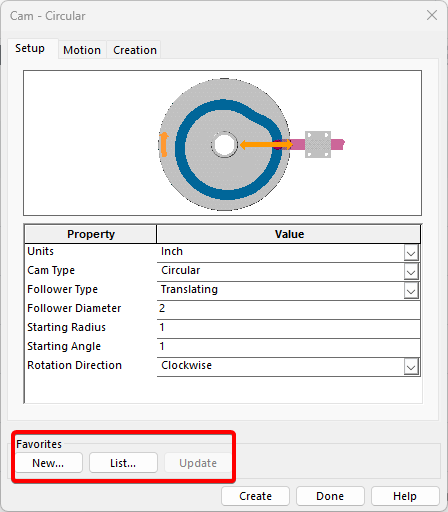Click the 'Rotation Direction' property label
The height and width of the screenshot is (512, 448).
pyautogui.click(x=74, y=365)
